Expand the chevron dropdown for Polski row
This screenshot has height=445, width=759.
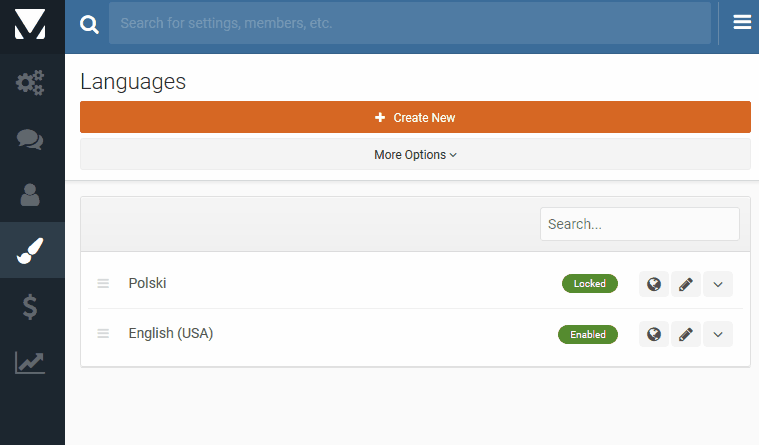718,284
